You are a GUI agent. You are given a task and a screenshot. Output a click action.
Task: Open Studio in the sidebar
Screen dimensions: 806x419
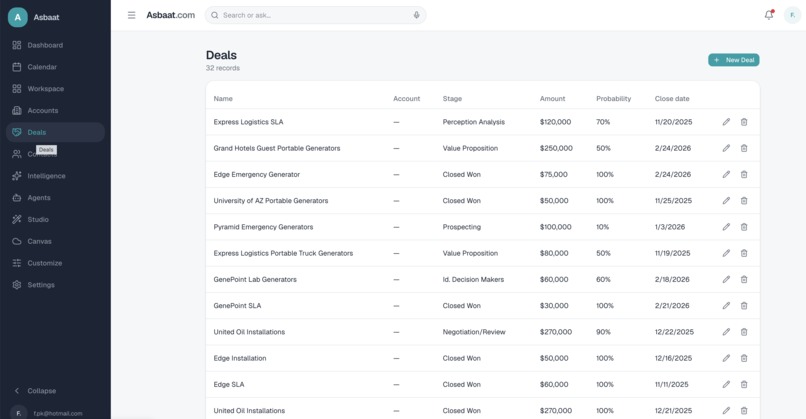click(55, 219)
